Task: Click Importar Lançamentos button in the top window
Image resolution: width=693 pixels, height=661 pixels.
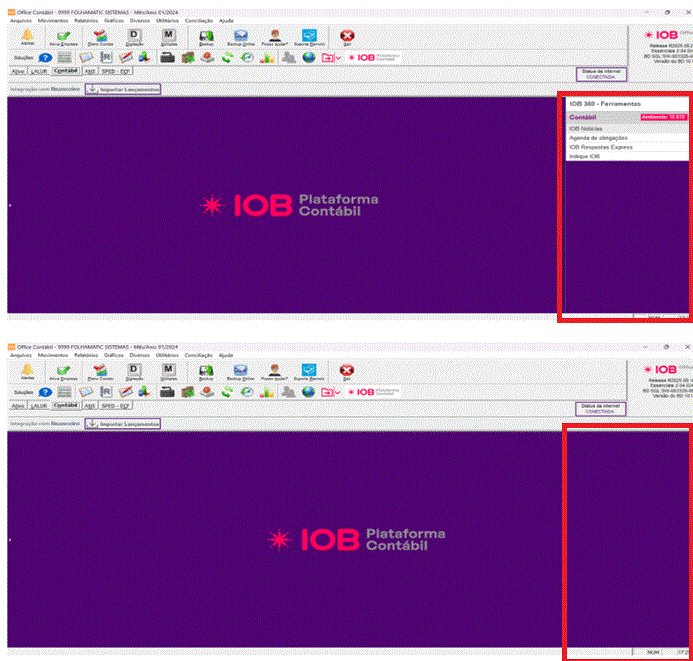Action: (123, 89)
